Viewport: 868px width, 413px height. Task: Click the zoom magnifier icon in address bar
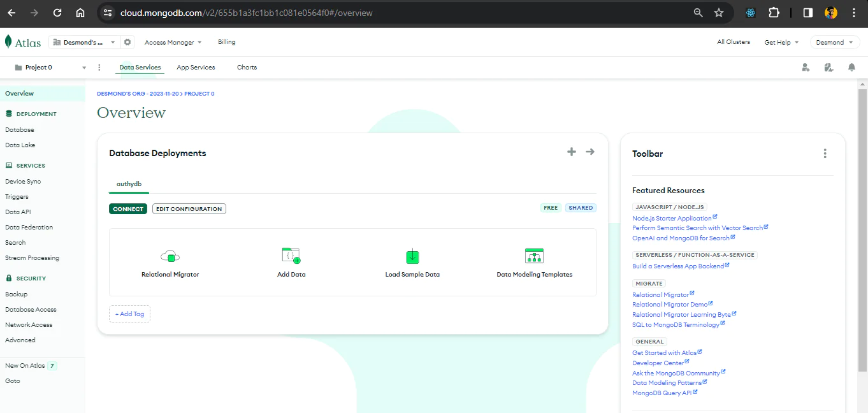point(698,13)
